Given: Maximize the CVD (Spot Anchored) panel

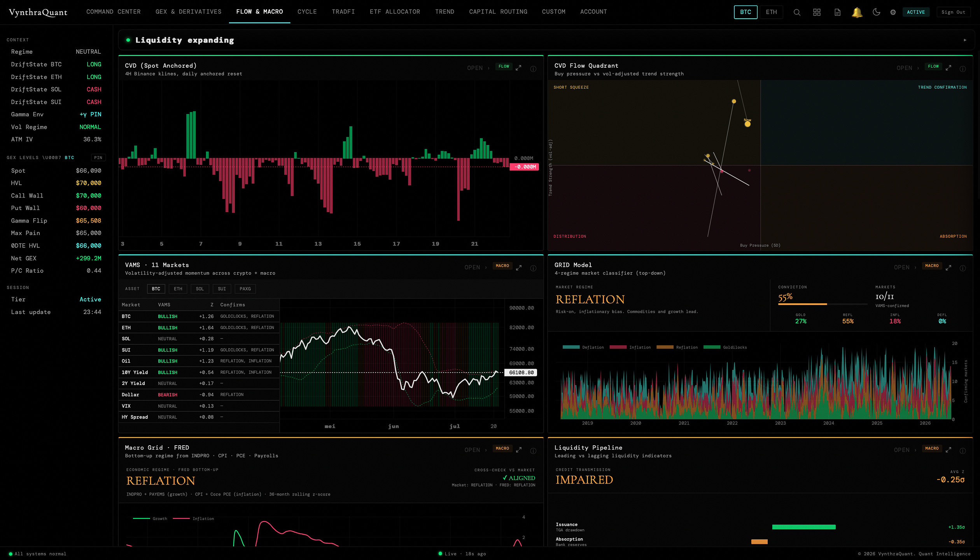Looking at the screenshot, I should [518, 68].
